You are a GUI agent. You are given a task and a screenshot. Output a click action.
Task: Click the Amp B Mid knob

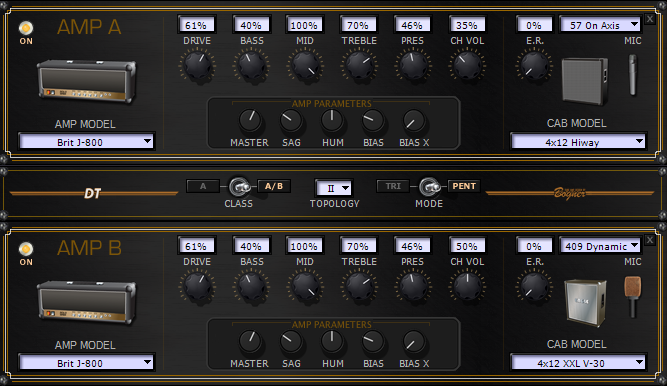tap(305, 286)
